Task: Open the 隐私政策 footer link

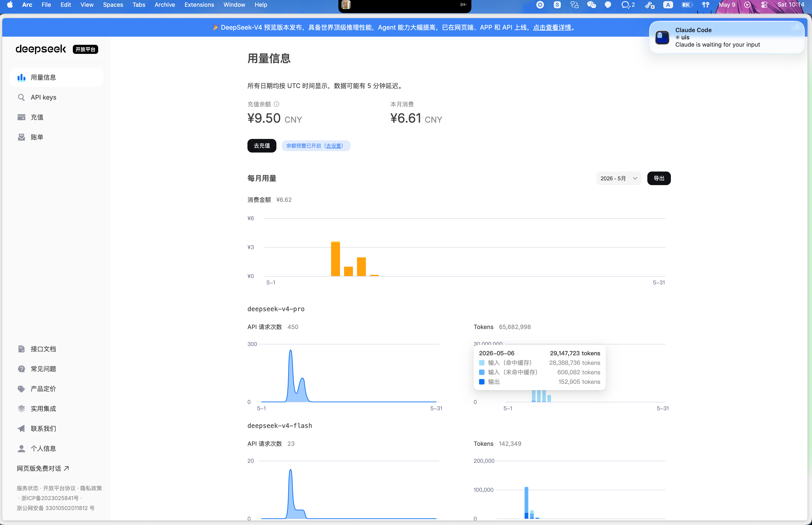Action: point(91,488)
